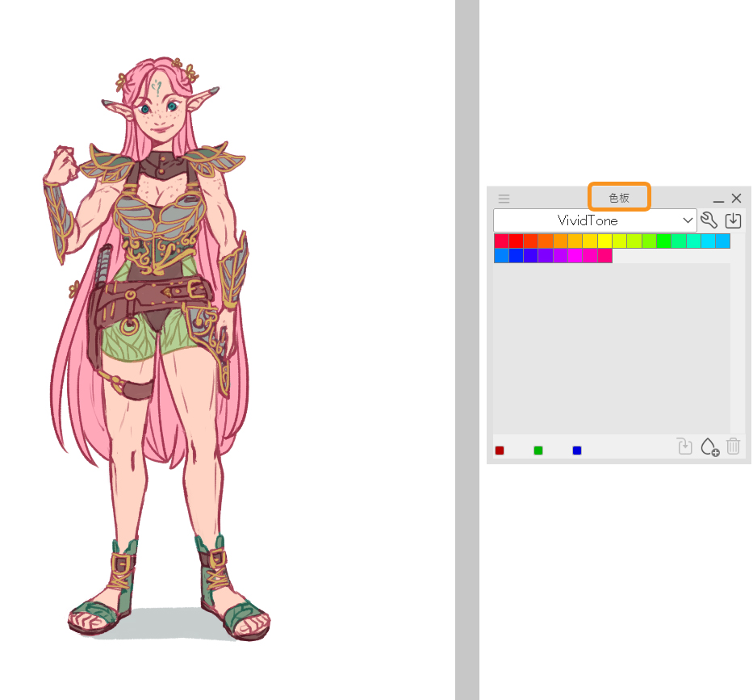Screen dimensions: 753x700
Task: Click the wrench icon to edit color set
Action: (709, 220)
